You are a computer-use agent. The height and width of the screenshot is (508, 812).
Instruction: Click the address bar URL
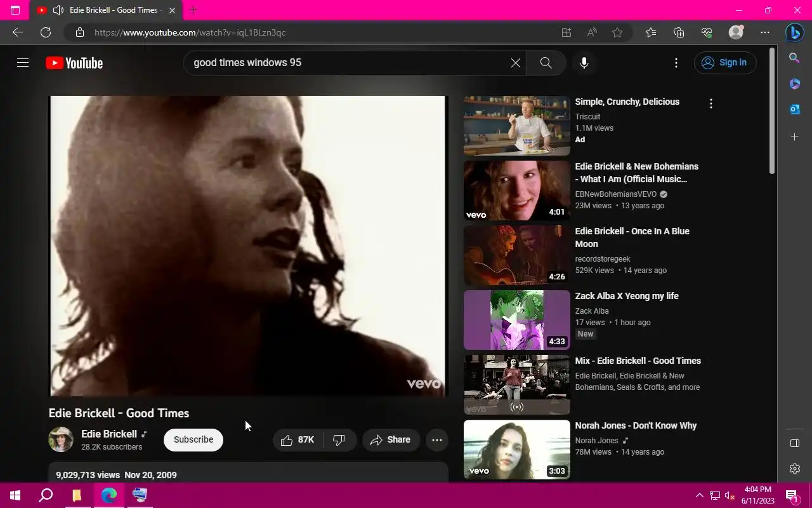(x=190, y=32)
